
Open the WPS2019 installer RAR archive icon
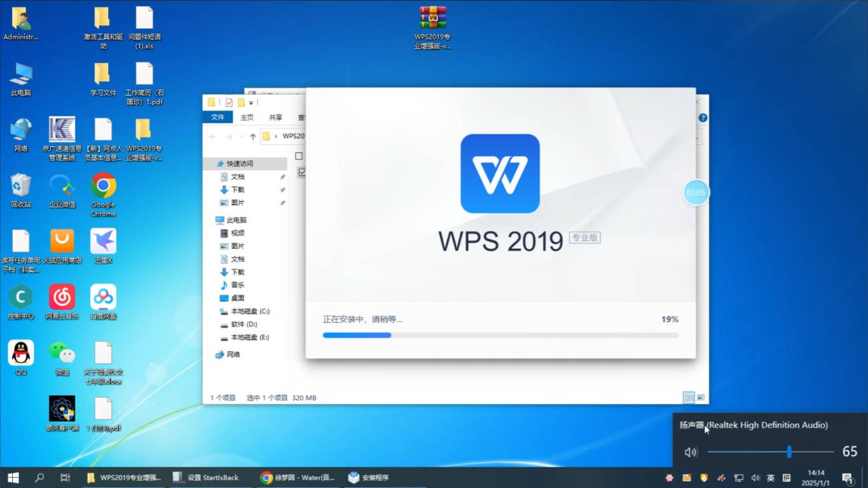pyautogui.click(x=433, y=18)
